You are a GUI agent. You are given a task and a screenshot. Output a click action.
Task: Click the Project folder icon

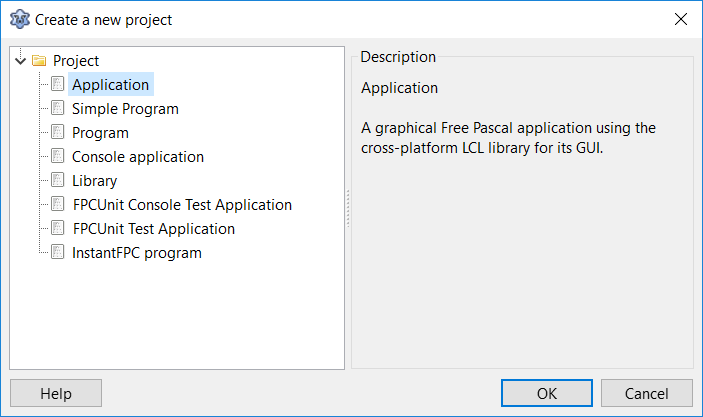pyautogui.click(x=39, y=61)
